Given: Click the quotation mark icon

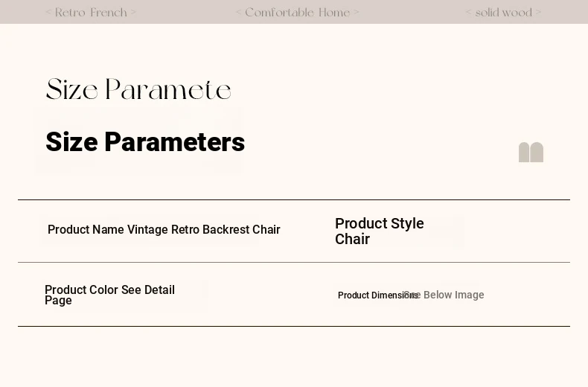Looking at the screenshot, I should pyautogui.click(x=531, y=152).
